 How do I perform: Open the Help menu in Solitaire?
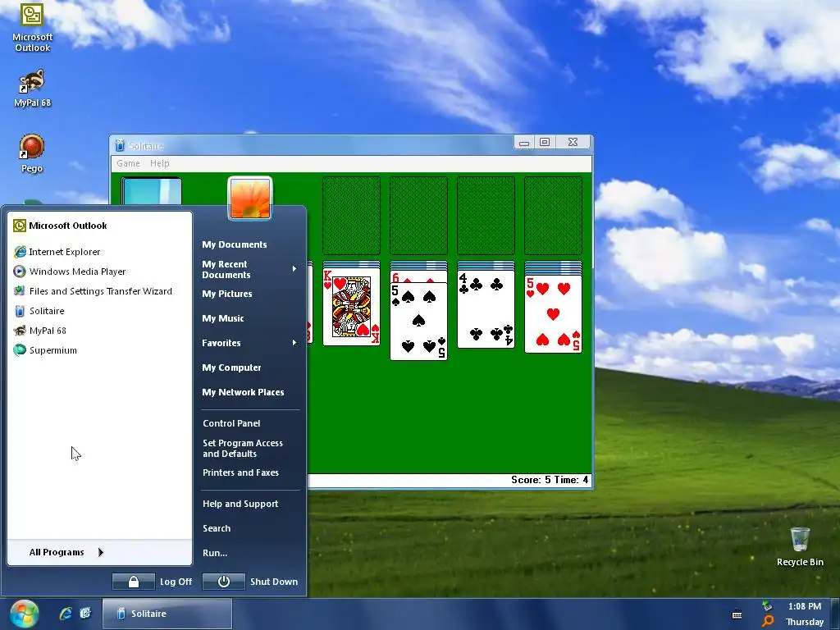[x=160, y=163]
